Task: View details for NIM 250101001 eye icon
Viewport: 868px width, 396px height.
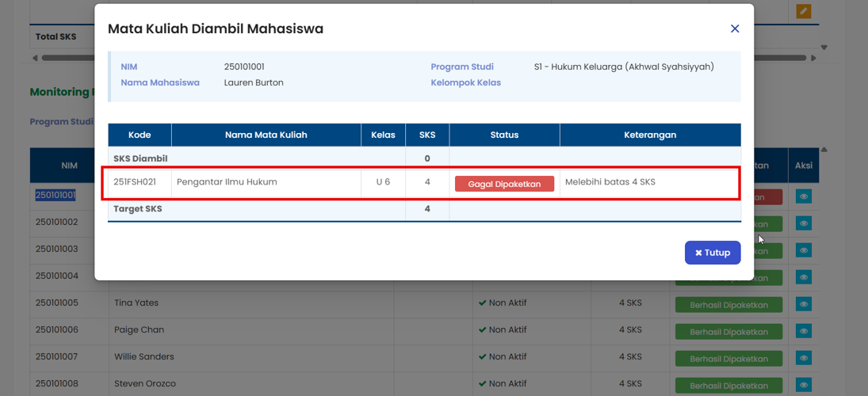Action: [x=804, y=196]
